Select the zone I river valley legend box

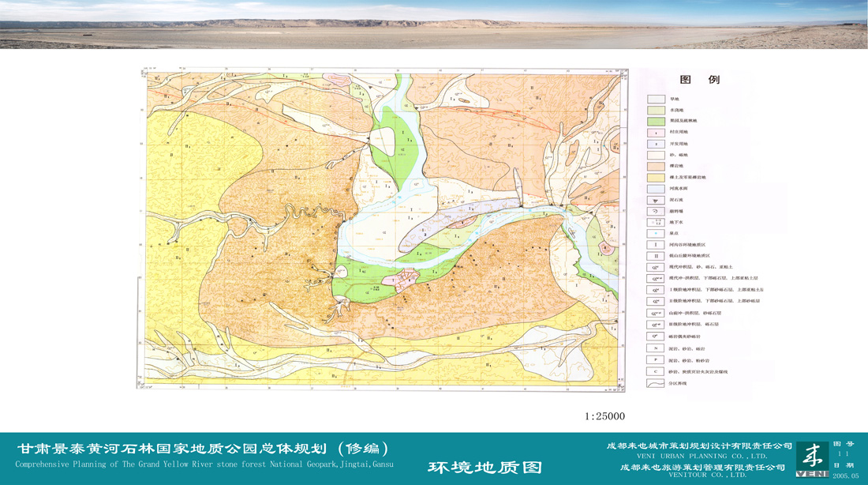656,245
